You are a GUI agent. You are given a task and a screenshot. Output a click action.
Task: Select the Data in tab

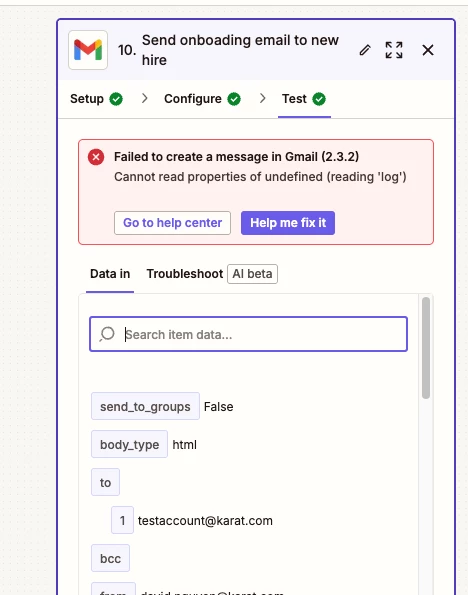point(110,274)
